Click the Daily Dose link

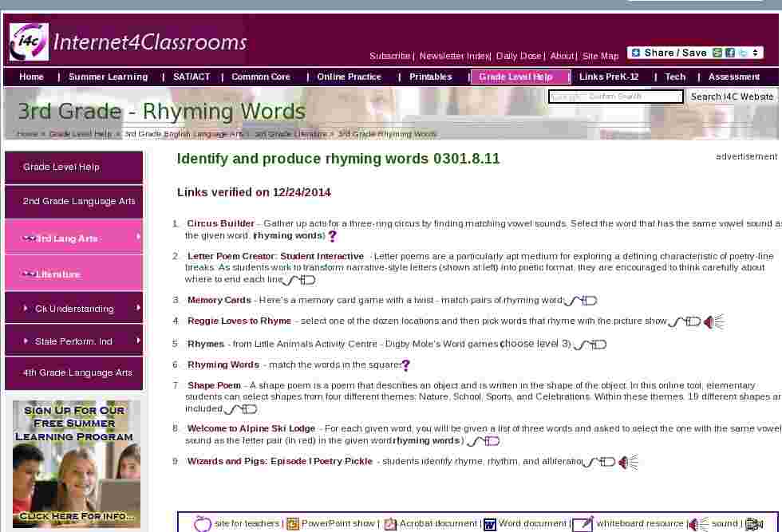(x=519, y=57)
